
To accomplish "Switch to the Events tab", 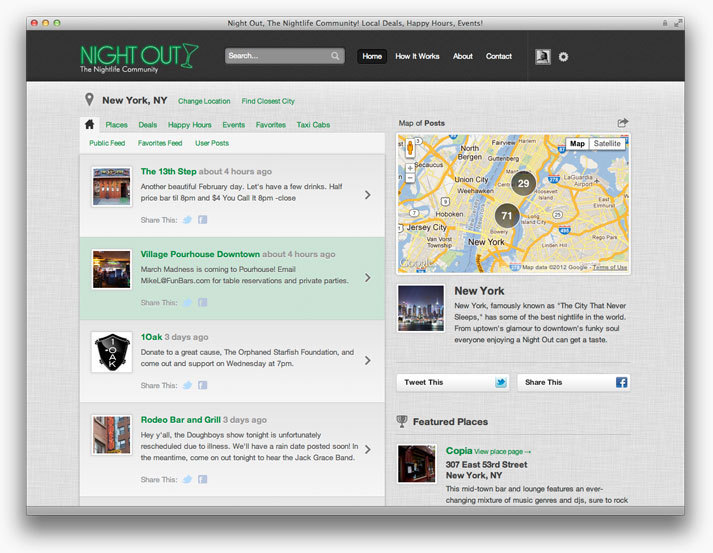I will pos(234,125).
